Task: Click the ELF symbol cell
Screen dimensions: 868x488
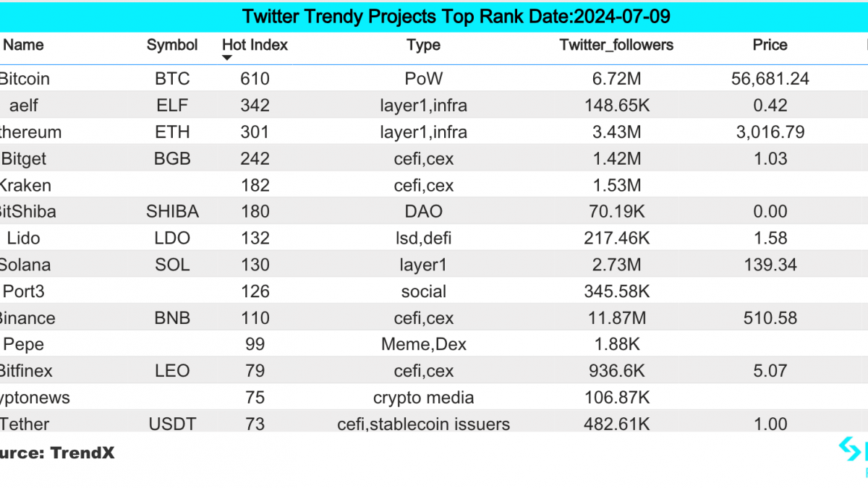Action: pyautogui.click(x=172, y=106)
